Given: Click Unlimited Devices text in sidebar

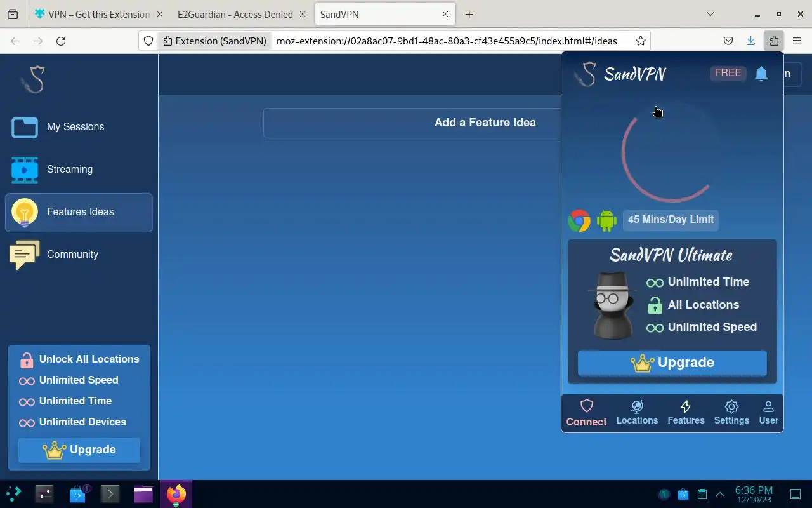Looking at the screenshot, I should pos(82,422).
